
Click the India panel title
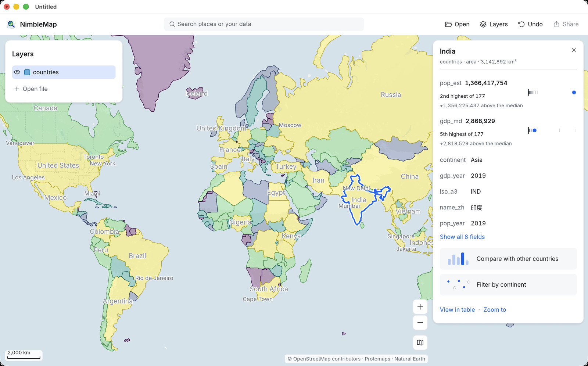click(x=448, y=51)
